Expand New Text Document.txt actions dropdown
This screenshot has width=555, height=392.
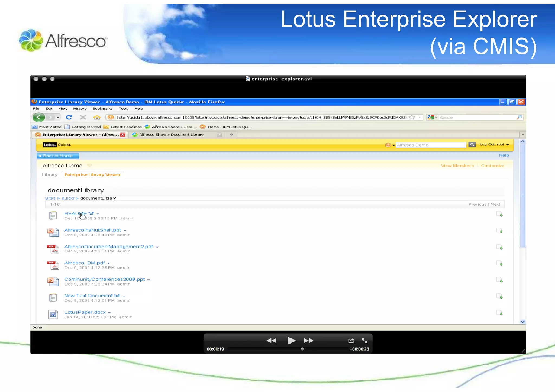pyautogui.click(x=124, y=296)
